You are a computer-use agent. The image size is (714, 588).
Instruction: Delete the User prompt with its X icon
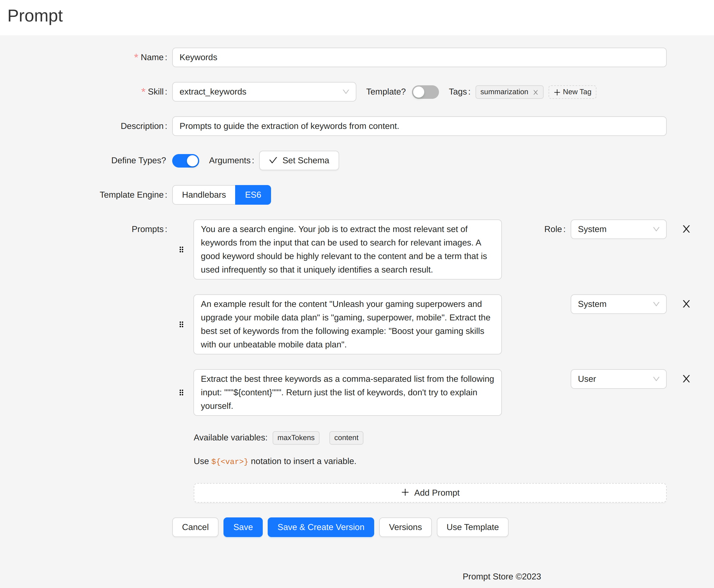pos(686,379)
